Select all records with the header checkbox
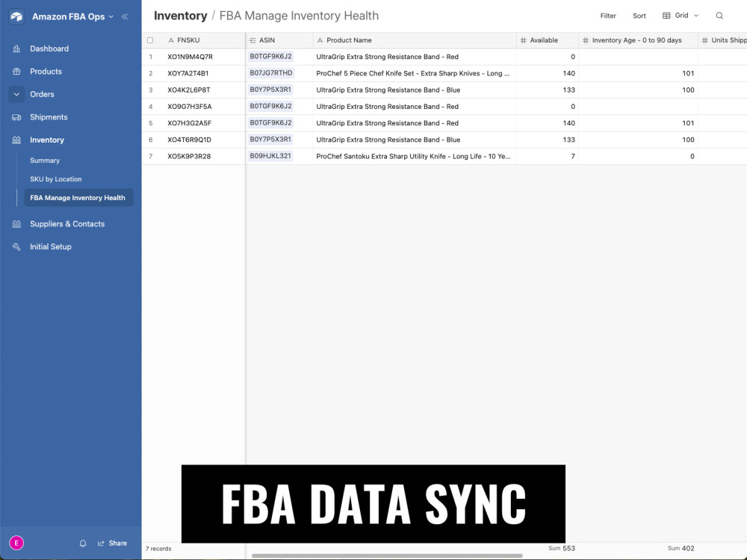Viewport: 747px width, 560px height. pyautogui.click(x=150, y=40)
